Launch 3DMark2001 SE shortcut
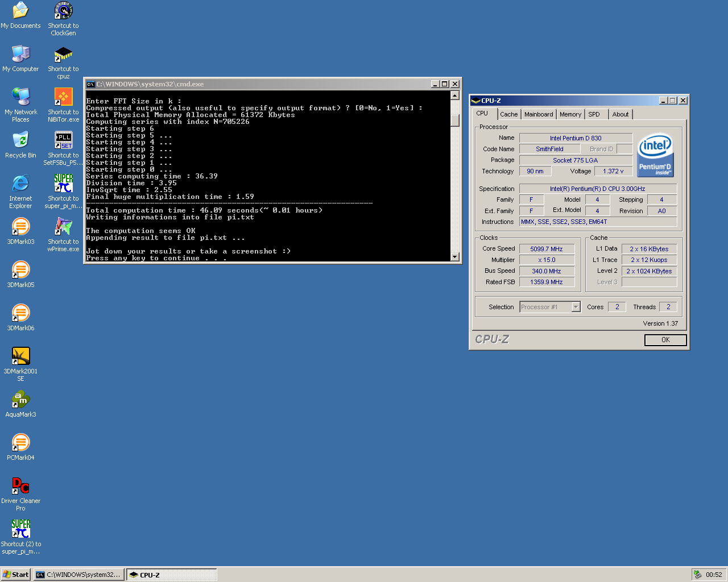The height and width of the screenshot is (582, 728). pyautogui.click(x=20, y=364)
